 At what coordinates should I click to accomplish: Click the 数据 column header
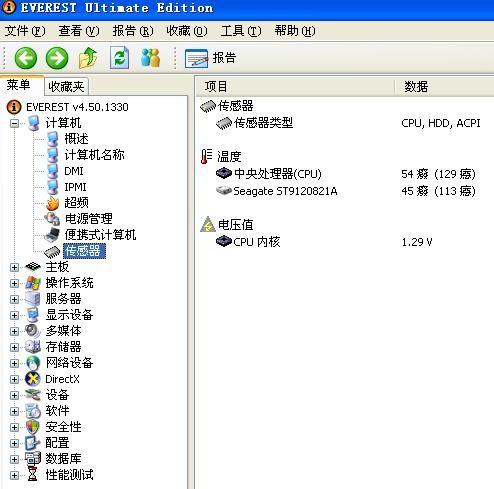[x=444, y=87]
